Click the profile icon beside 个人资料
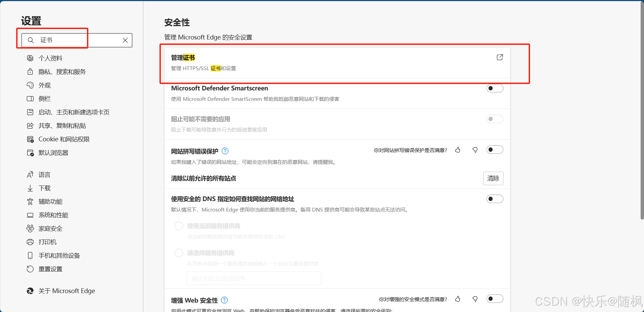 pos(30,58)
